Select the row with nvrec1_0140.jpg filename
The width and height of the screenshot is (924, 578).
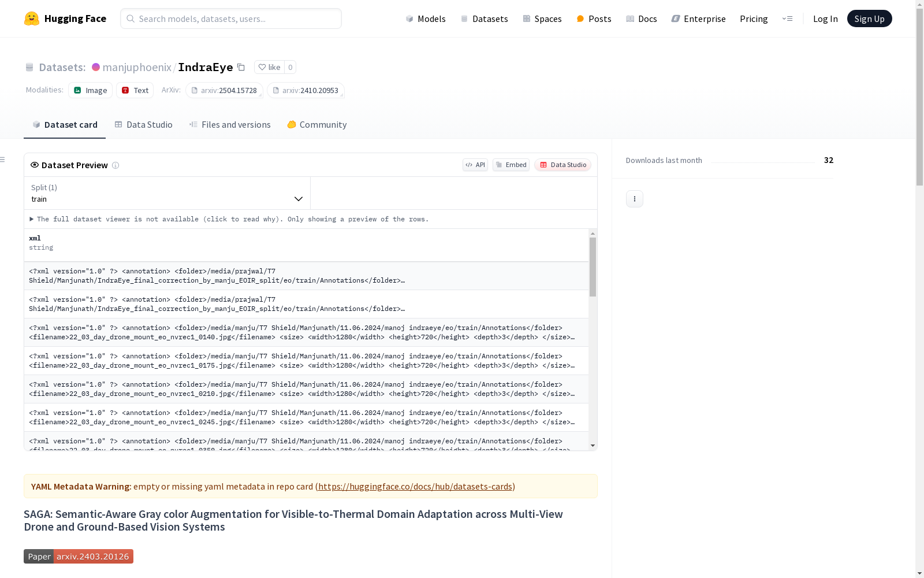[306, 332]
